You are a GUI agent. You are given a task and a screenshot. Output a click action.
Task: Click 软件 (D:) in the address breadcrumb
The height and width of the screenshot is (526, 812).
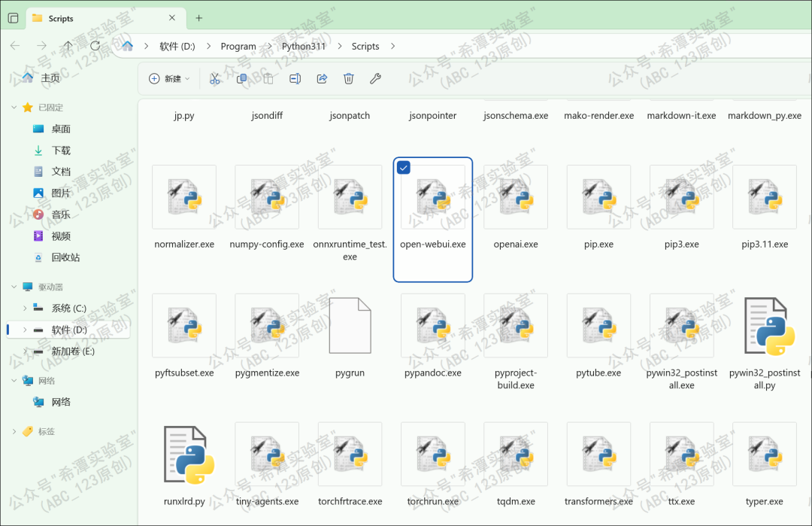[177, 46]
